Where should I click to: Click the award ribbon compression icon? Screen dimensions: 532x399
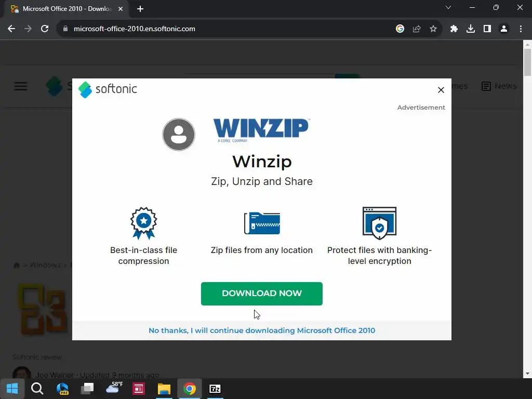[143, 223]
